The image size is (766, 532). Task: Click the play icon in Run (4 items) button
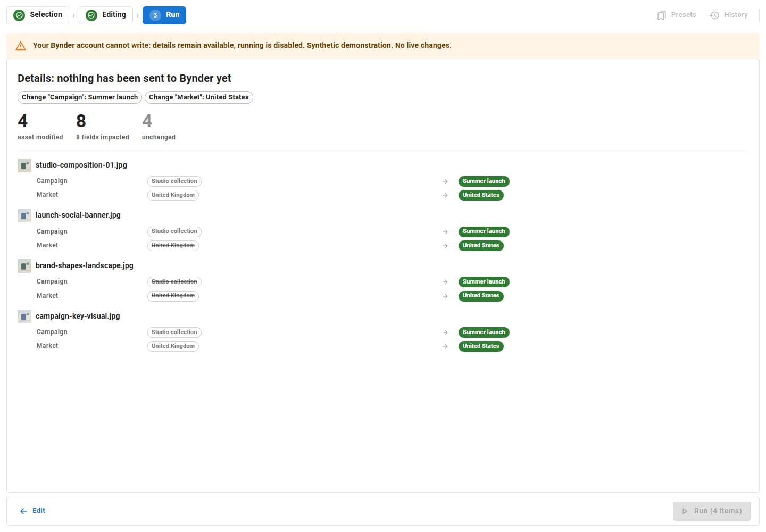coord(685,511)
